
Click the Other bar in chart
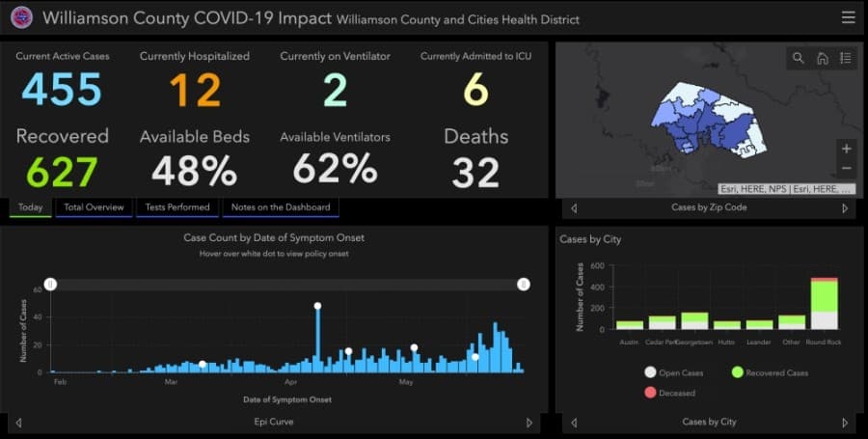792,322
